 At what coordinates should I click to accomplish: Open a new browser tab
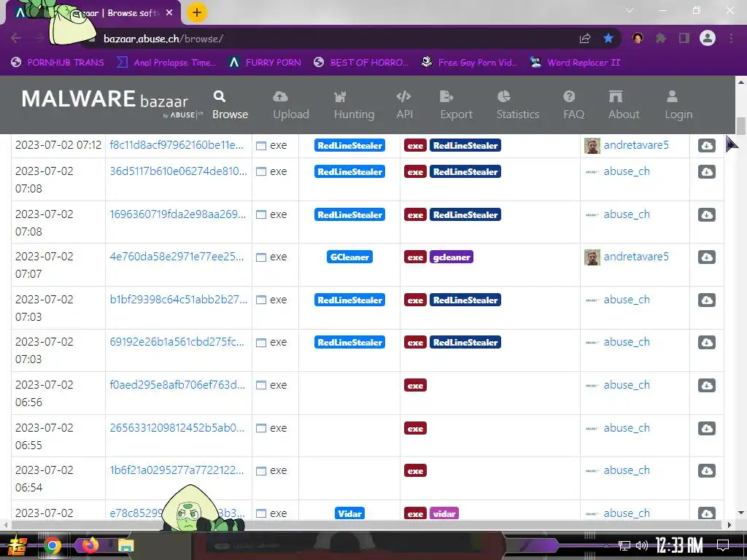click(197, 12)
